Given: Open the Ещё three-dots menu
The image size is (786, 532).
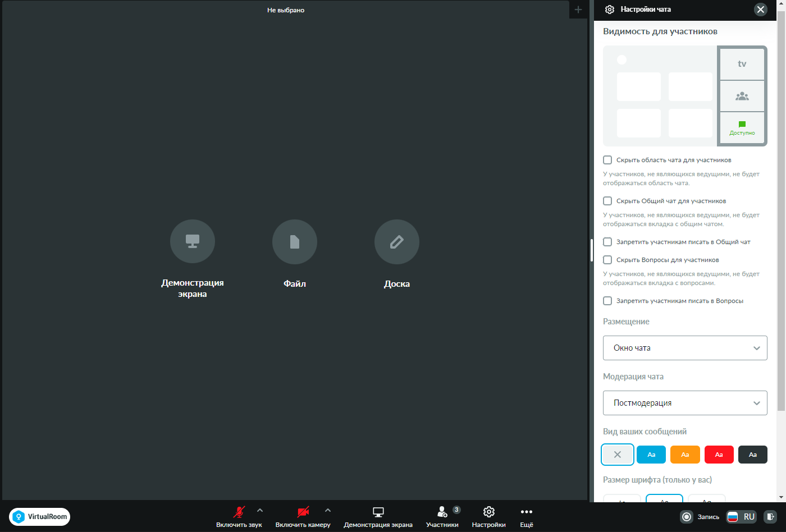Looking at the screenshot, I should [527, 517].
